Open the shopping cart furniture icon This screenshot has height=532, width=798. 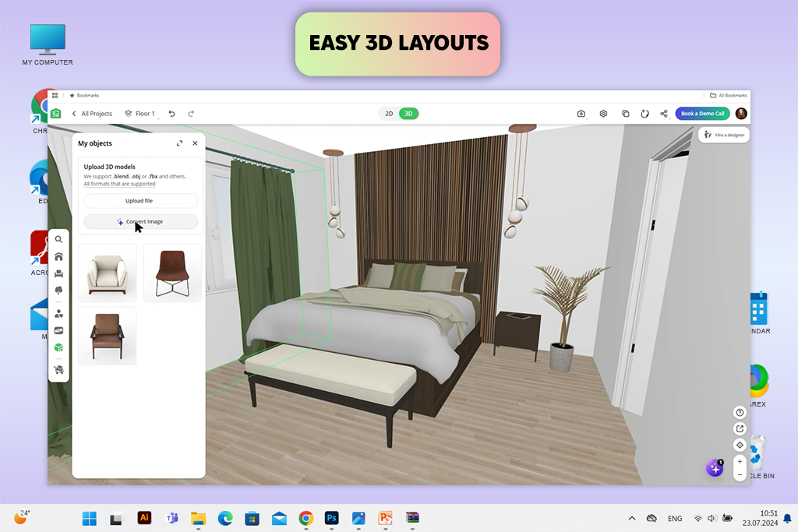(x=58, y=370)
